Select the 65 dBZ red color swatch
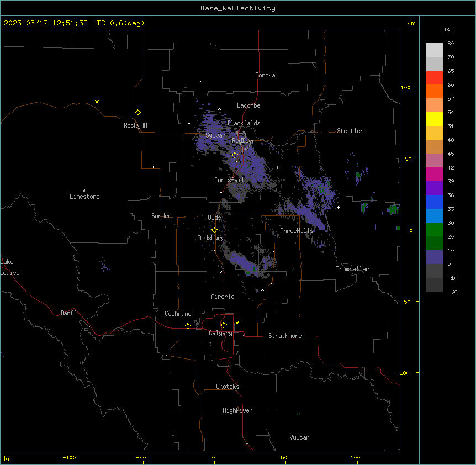The image size is (476, 465). pos(434,78)
